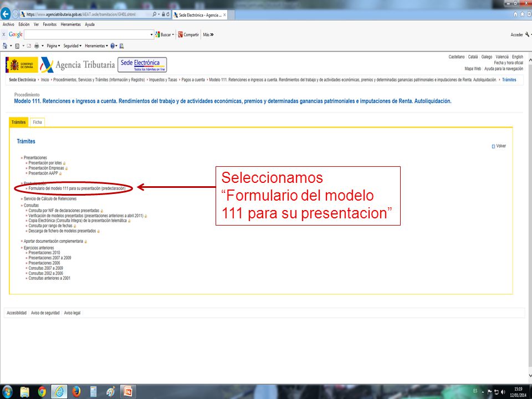
Task: Expand the print icon dropdown arrow
Action: (43, 46)
